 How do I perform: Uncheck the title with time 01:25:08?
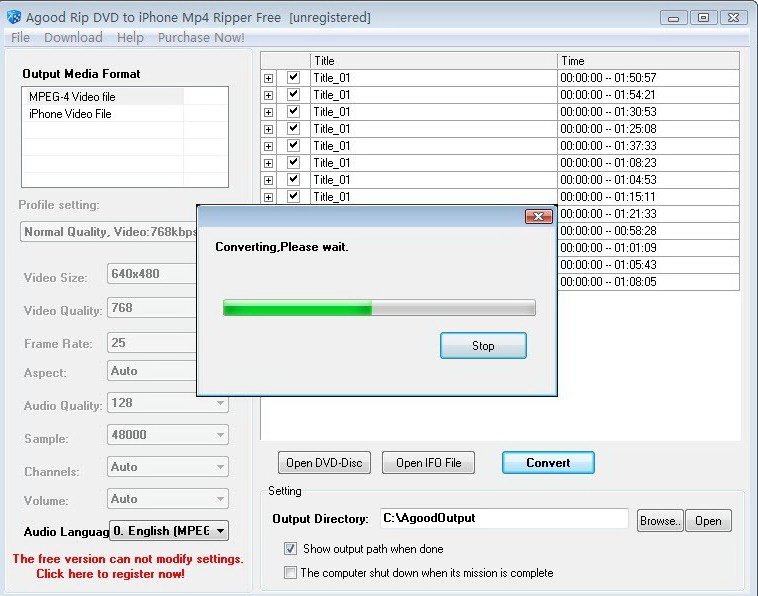click(293, 128)
